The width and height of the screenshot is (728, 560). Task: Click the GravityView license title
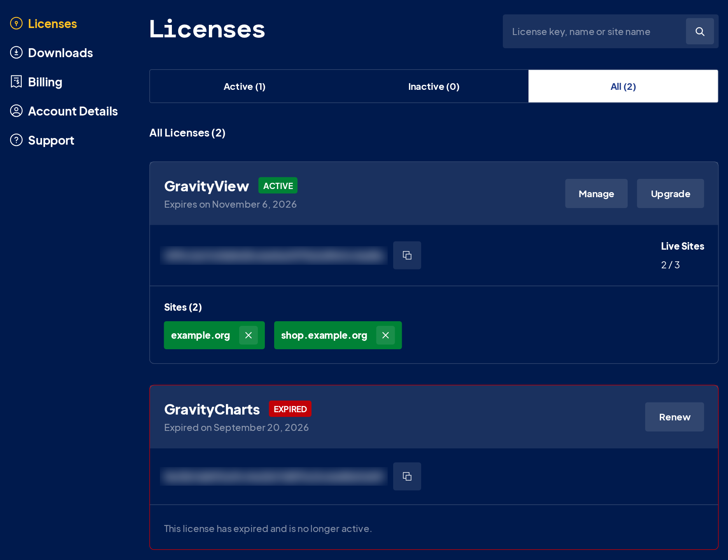[x=206, y=186]
